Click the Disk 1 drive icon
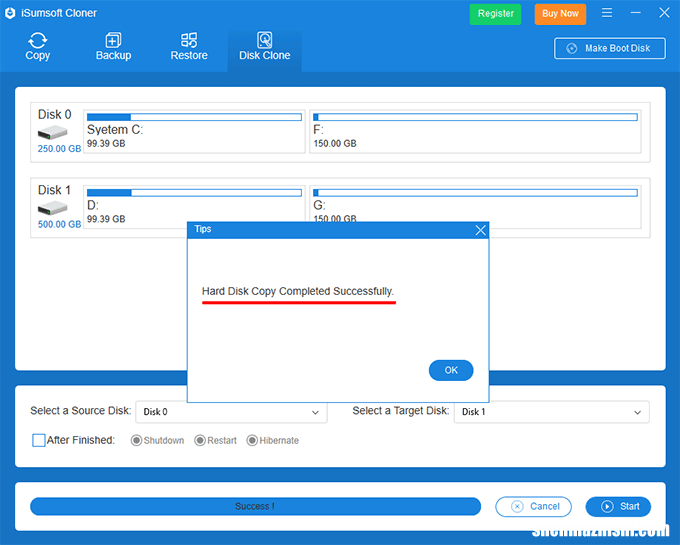 point(52,208)
